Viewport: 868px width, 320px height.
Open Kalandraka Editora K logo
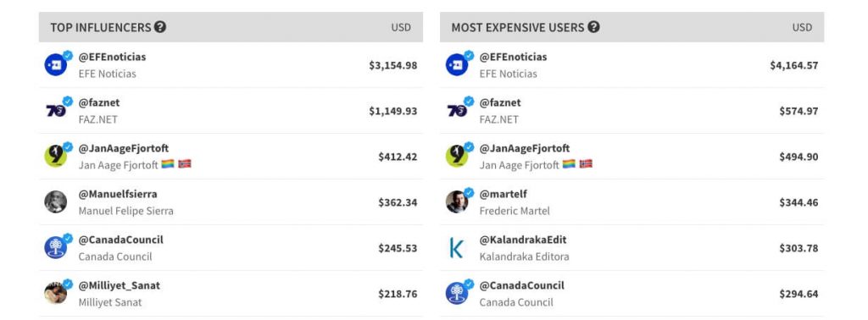pyautogui.click(x=457, y=247)
